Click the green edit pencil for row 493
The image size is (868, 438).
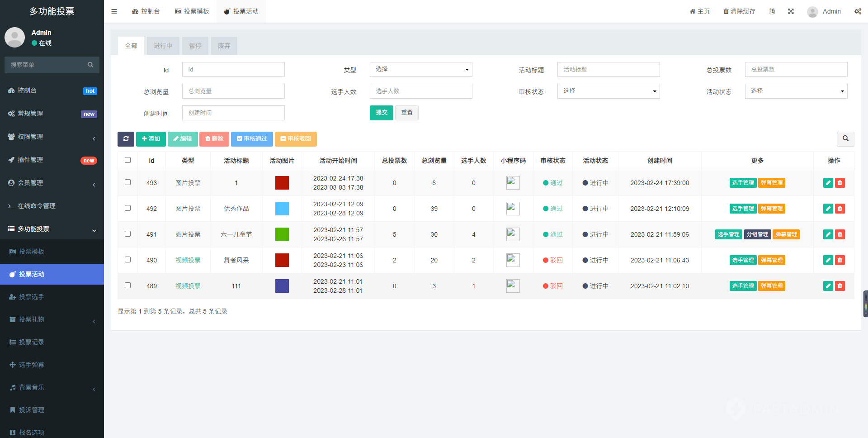(x=828, y=183)
